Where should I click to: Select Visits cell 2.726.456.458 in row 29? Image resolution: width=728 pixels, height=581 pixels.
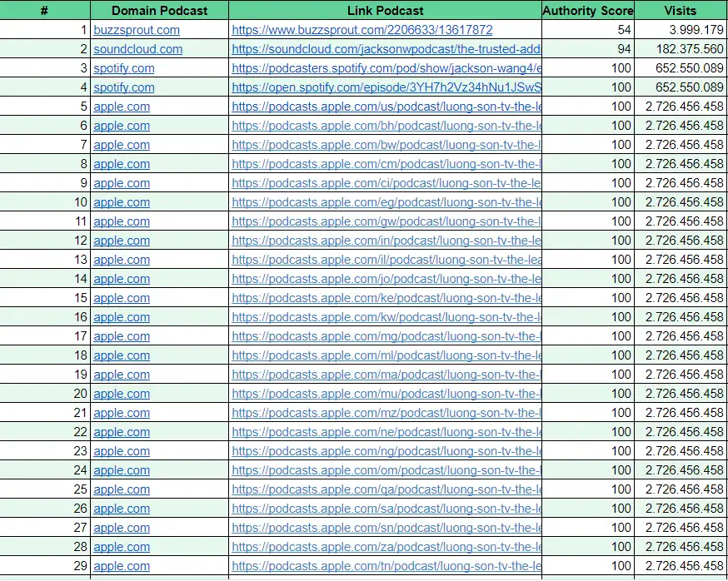click(681, 566)
